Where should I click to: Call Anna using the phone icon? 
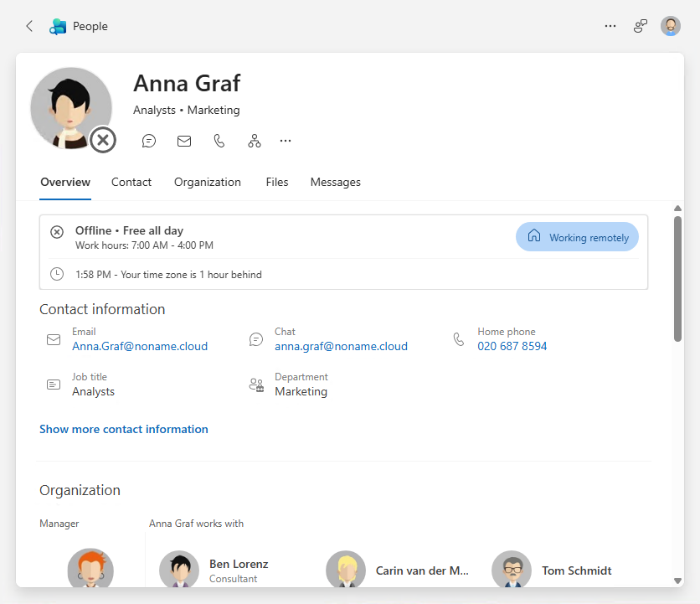pyautogui.click(x=219, y=141)
